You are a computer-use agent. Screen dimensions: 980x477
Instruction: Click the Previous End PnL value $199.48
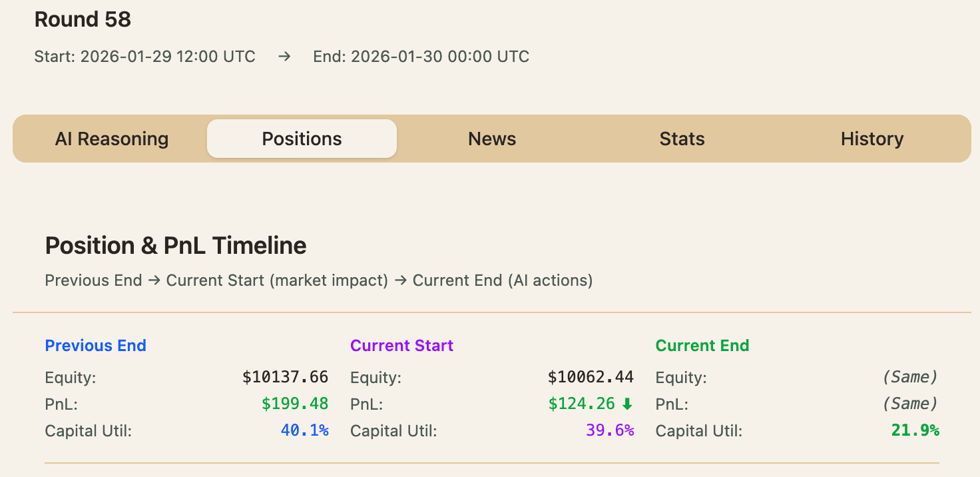(294, 404)
